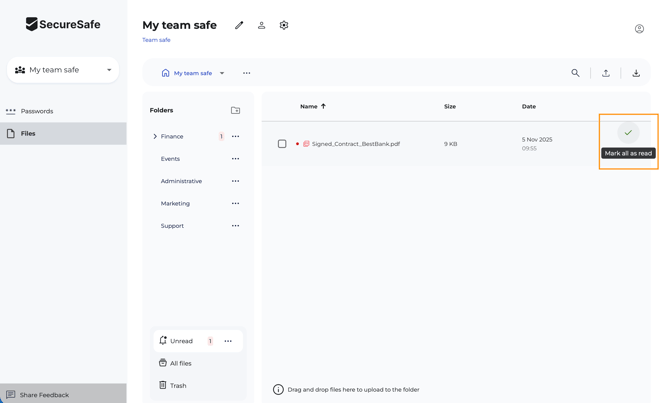Viewport: 670px width, 403px height.
Task: Click the search magnifier icon
Action: point(575,73)
